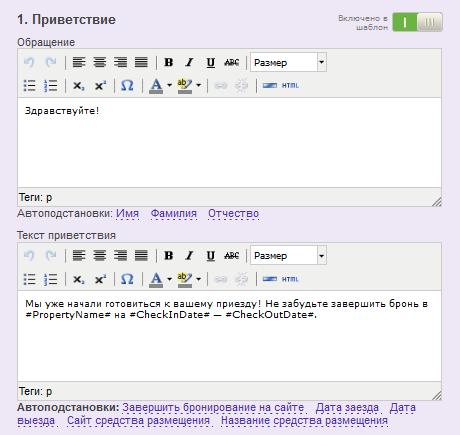Insert Дата заезда autosubstitution
Viewport: 460px width, 435px height.
click(347, 407)
